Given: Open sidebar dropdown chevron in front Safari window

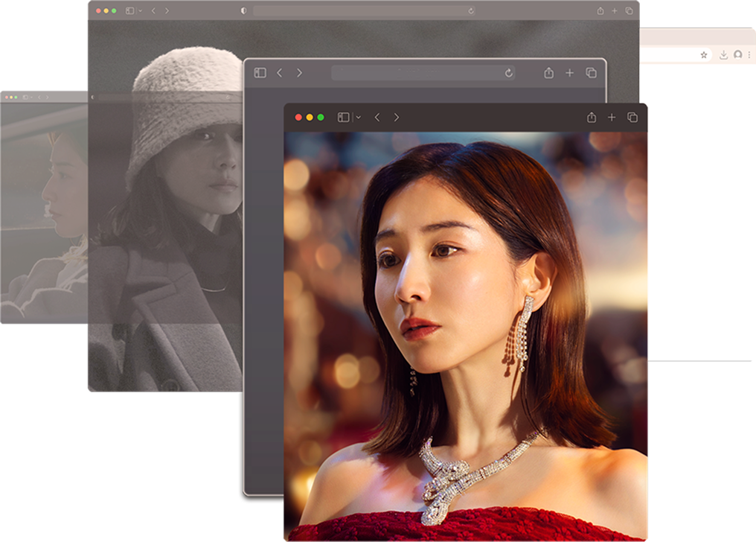Looking at the screenshot, I should point(358,117).
